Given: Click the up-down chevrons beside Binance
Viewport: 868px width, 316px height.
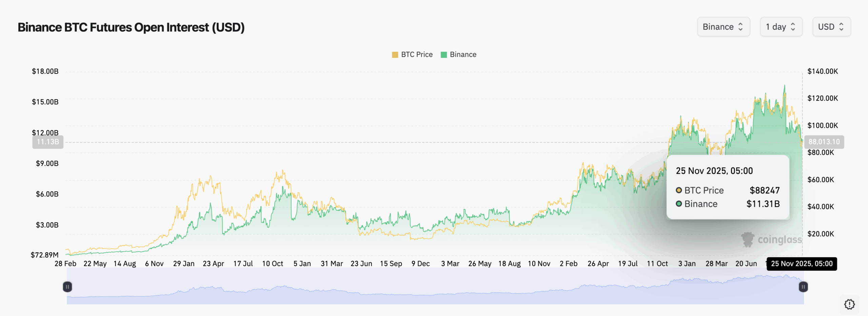Looking at the screenshot, I should tap(741, 26).
